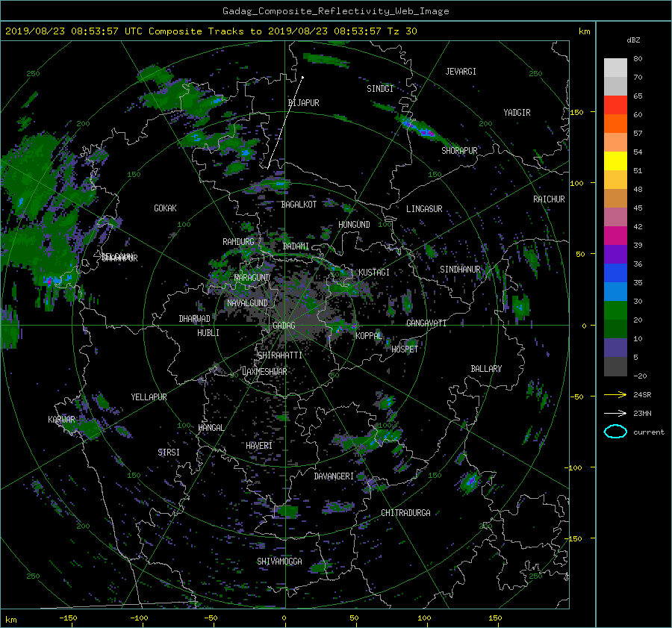The image size is (672, 628).
Task: Click the HUNGUND city label
Action: click(354, 225)
